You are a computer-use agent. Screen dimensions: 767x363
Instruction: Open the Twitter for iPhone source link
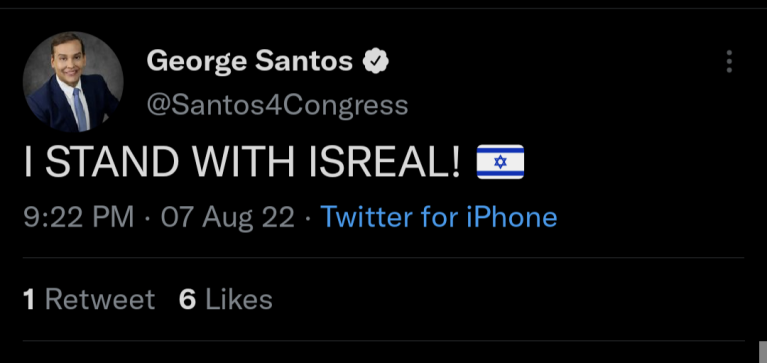(x=439, y=217)
